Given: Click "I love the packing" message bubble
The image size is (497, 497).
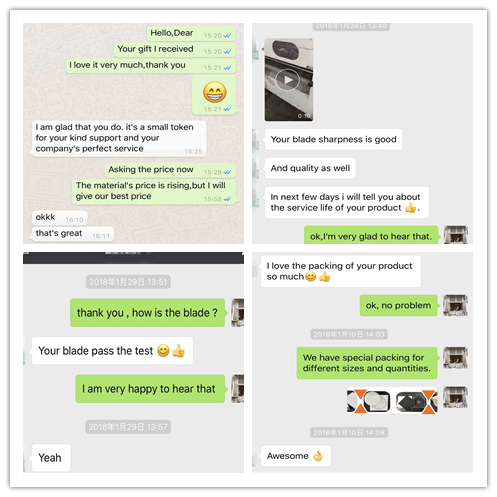Looking at the screenshot, I should click(x=341, y=271).
